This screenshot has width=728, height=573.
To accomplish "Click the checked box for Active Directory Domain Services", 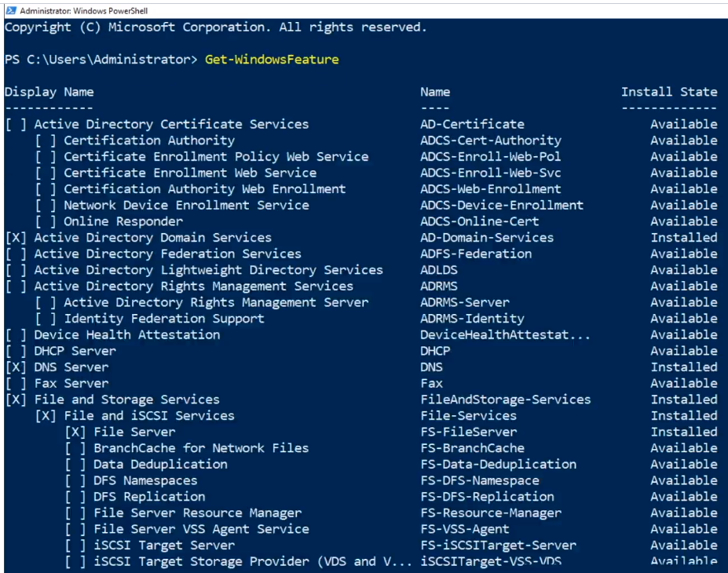I will click(16, 238).
